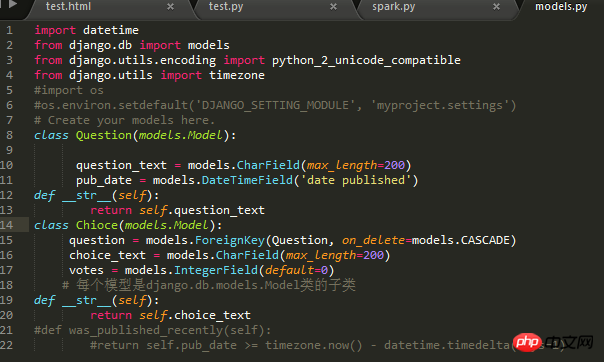Click 'DateTimeField' on line 11
This screenshot has width=604, height=362.
pyautogui.click(x=247, y=180)
